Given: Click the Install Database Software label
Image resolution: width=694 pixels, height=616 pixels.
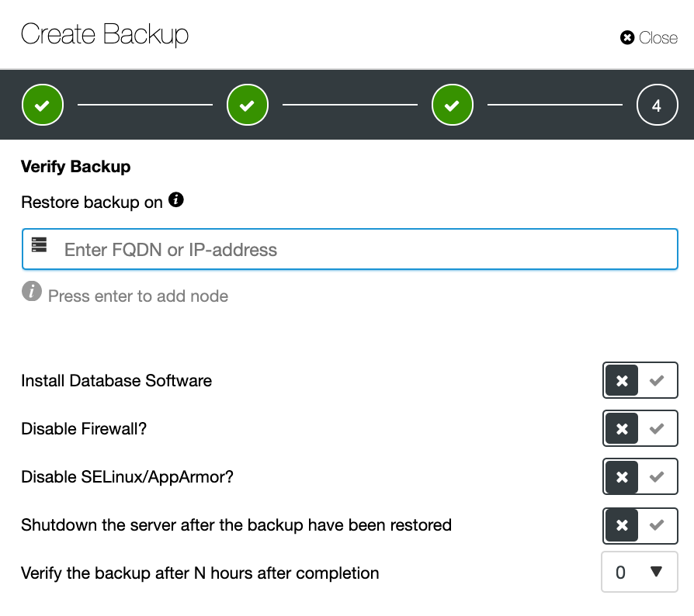Looking at the screenshot, I should click(x=116, y=380).
